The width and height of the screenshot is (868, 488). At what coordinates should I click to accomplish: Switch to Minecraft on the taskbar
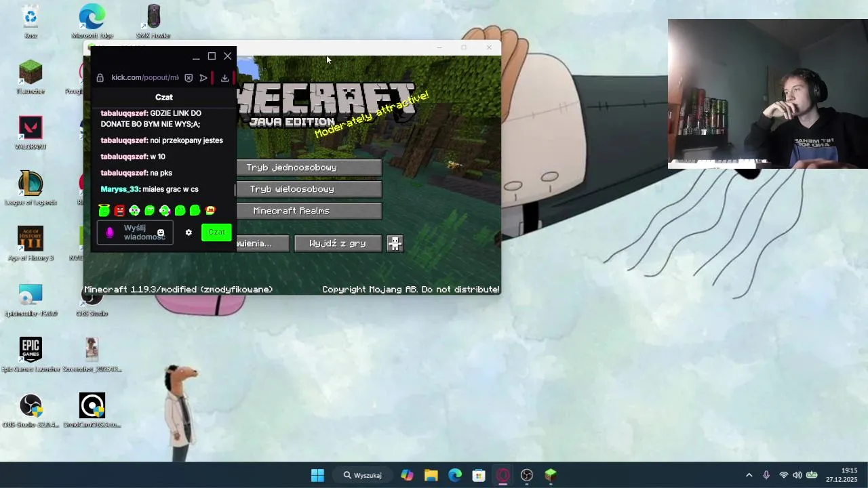(x=551, y=475)
